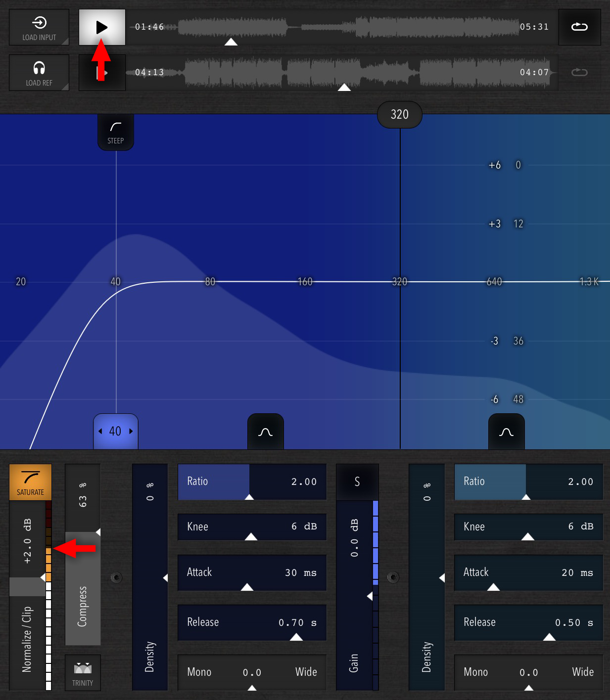This screenshot has width=610, height=700.
Task: Play the input track
Action: pos(102,27)
